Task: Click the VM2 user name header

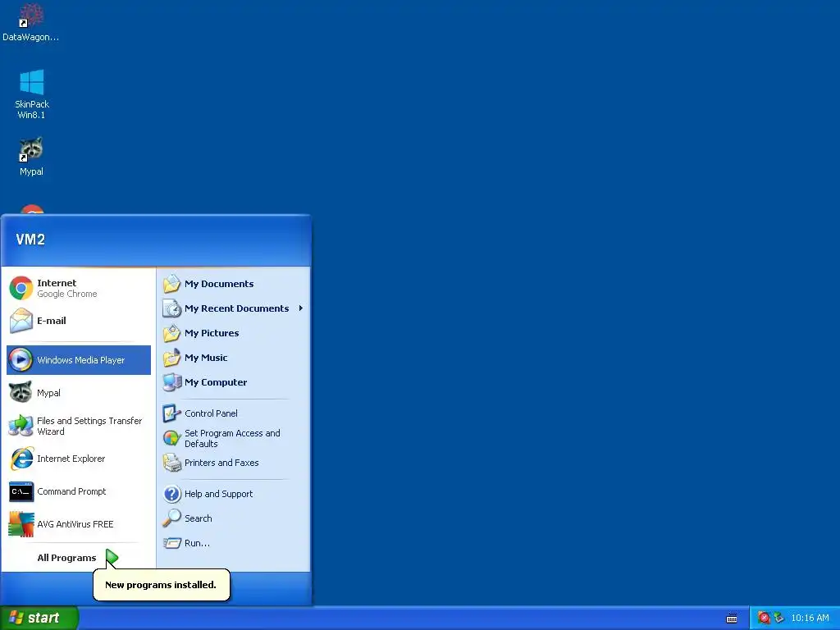Action: (x=30, y=240)
